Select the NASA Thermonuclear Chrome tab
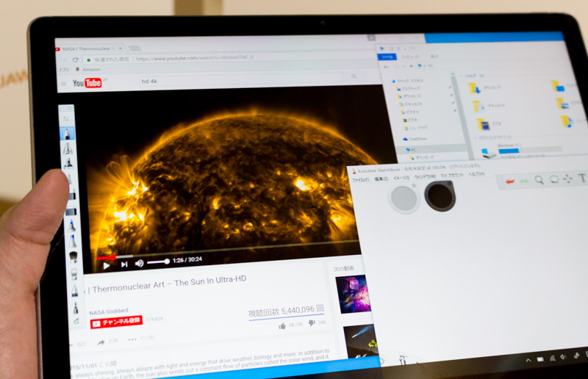This screenshot has height=379, width=588. tap(88, 48)
